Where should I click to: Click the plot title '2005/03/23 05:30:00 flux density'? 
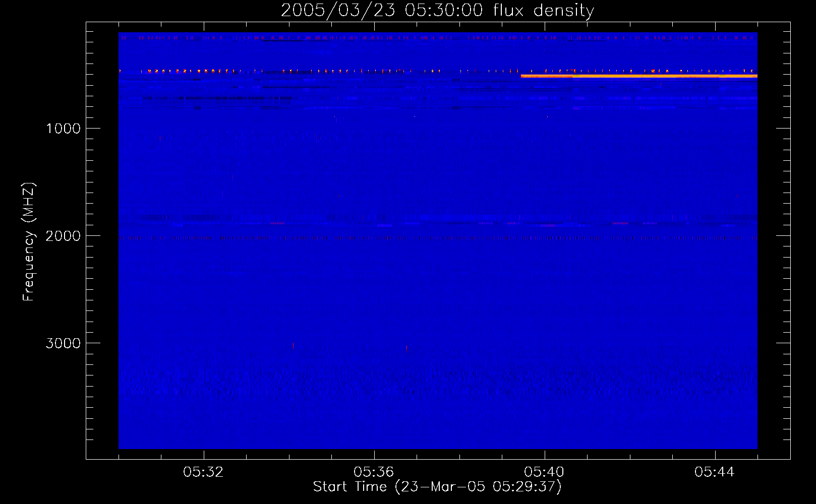point(437,10)
